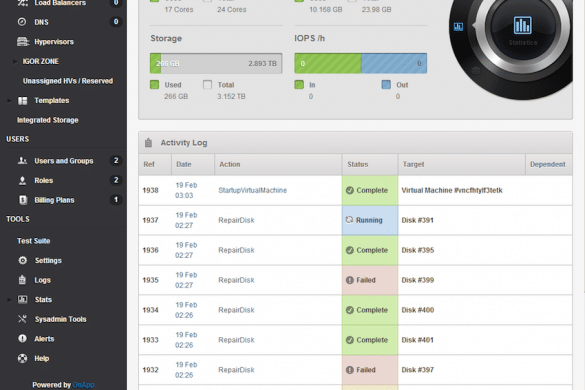
Task: Open the StartupVirtualMachine action link
Action: point(253,190)
